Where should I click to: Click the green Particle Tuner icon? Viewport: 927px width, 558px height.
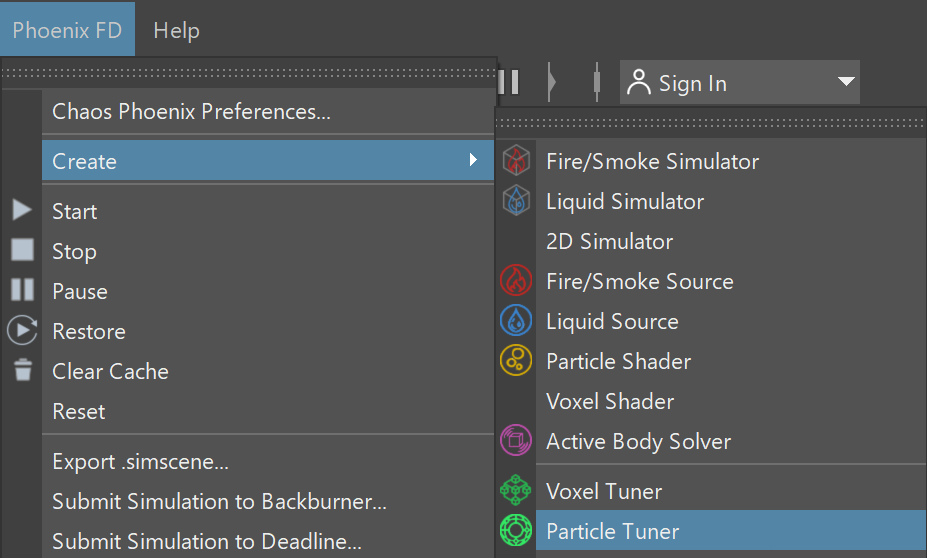(516, 530)
